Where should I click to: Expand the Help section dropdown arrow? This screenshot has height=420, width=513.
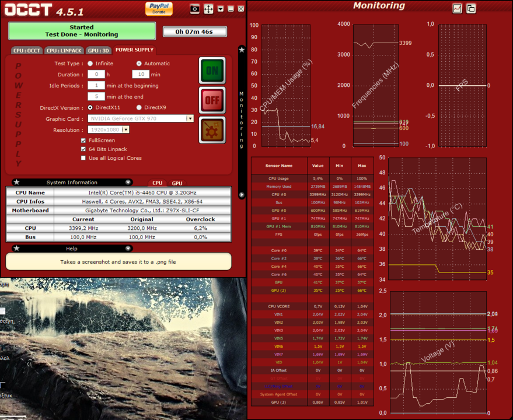coord(128,249)
